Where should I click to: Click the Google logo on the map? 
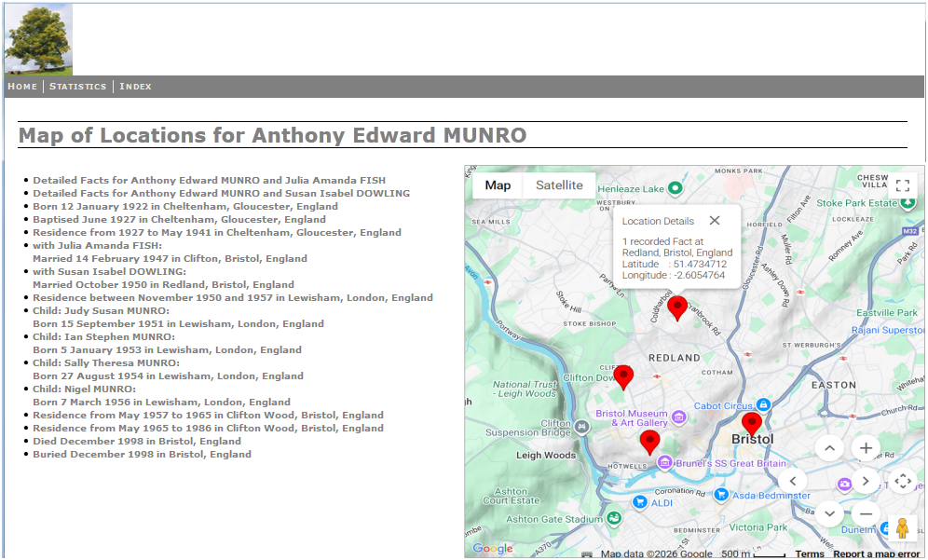[x=492, y=549]
